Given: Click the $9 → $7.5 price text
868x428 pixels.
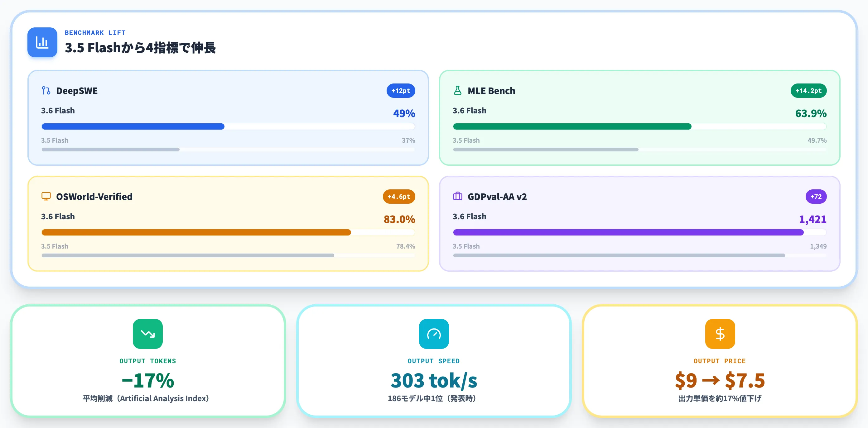Looking at the screenshot, I should 720,381.
